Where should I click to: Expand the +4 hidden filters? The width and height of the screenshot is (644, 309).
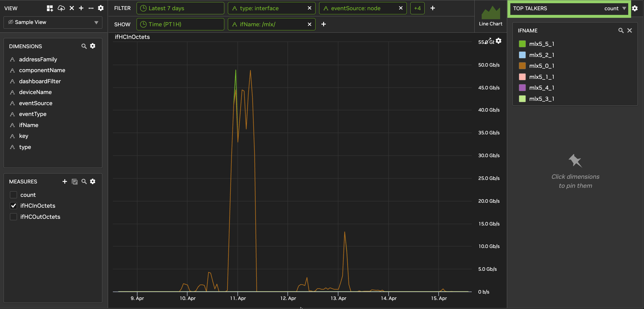coord(417,8)
